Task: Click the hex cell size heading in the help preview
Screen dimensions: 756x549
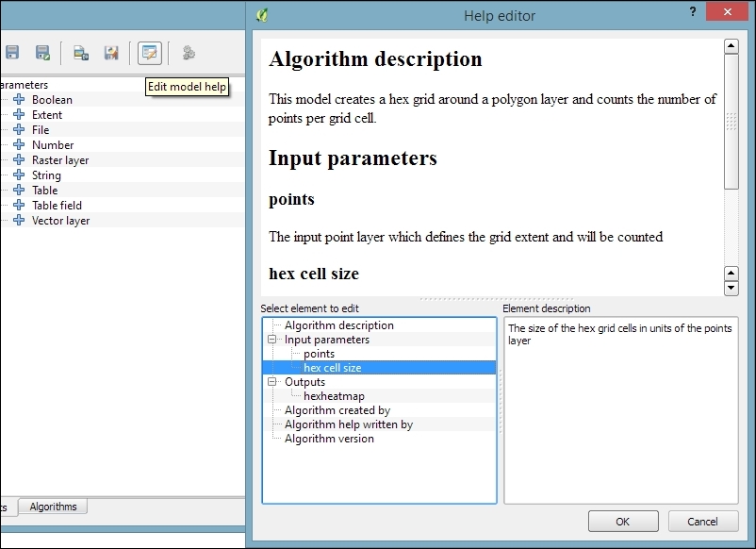Action: click(x=314, y=274)
